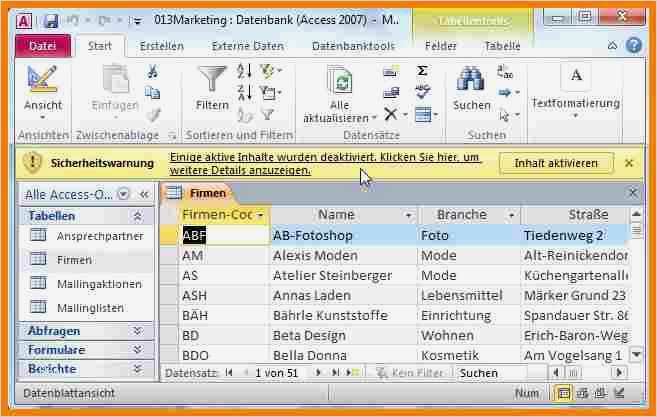Go to last record button

pos(335,373)
